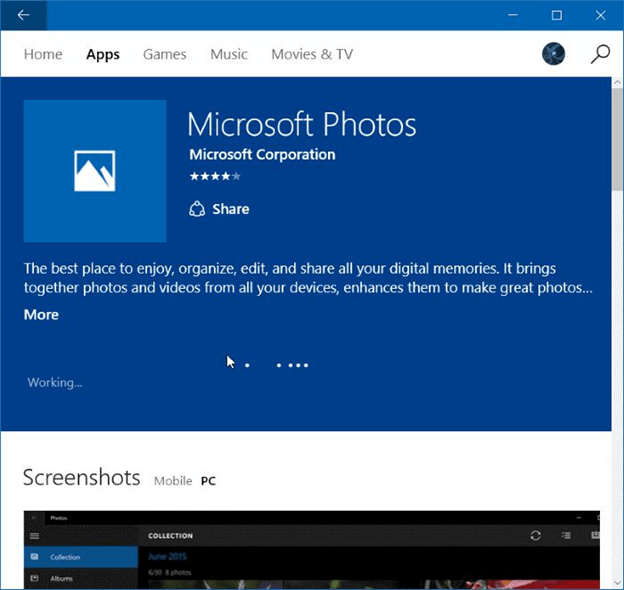
Task: Show Mobile screenshots
Action: [173, 481]
